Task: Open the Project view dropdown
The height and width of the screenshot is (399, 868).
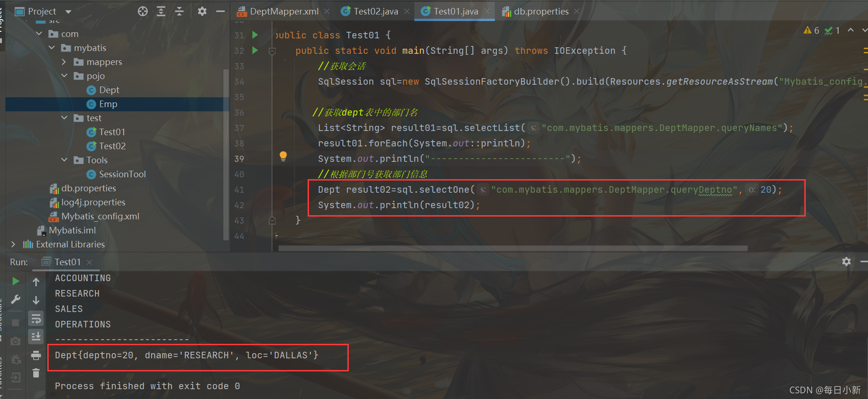Action: tap(68, 12)
